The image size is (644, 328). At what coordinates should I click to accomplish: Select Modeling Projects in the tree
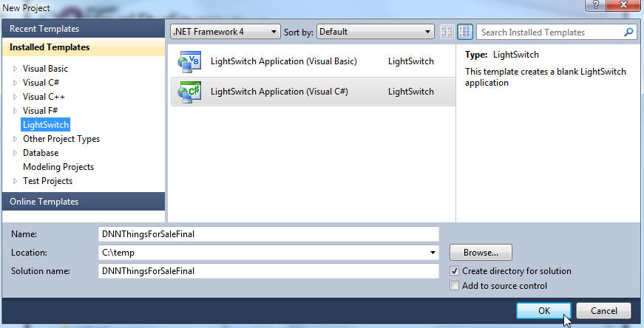coord(58,167)
